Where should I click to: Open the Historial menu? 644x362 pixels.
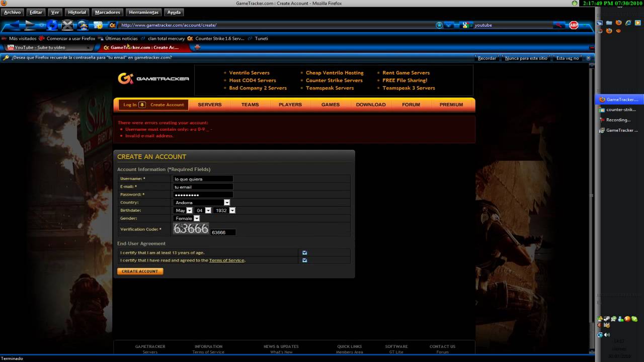pos(77,12)
